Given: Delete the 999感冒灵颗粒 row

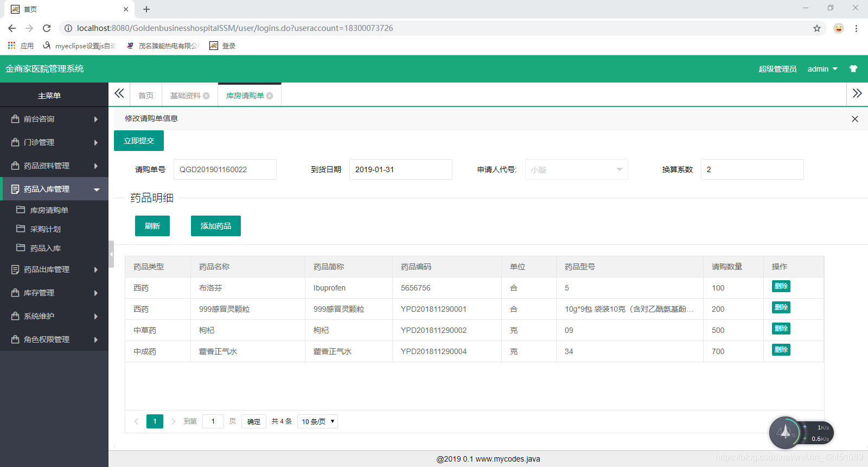Looking at the screenshot, I should [x=781, y=307].
